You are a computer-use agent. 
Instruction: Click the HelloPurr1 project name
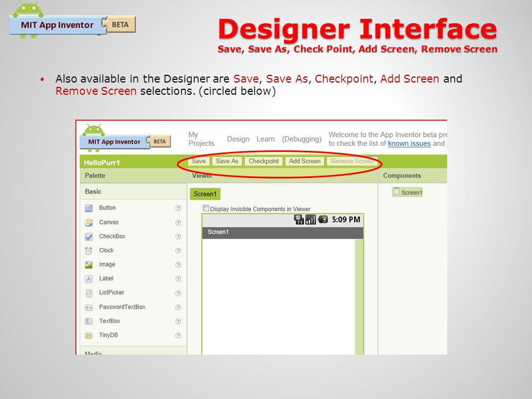click(102, 162)
